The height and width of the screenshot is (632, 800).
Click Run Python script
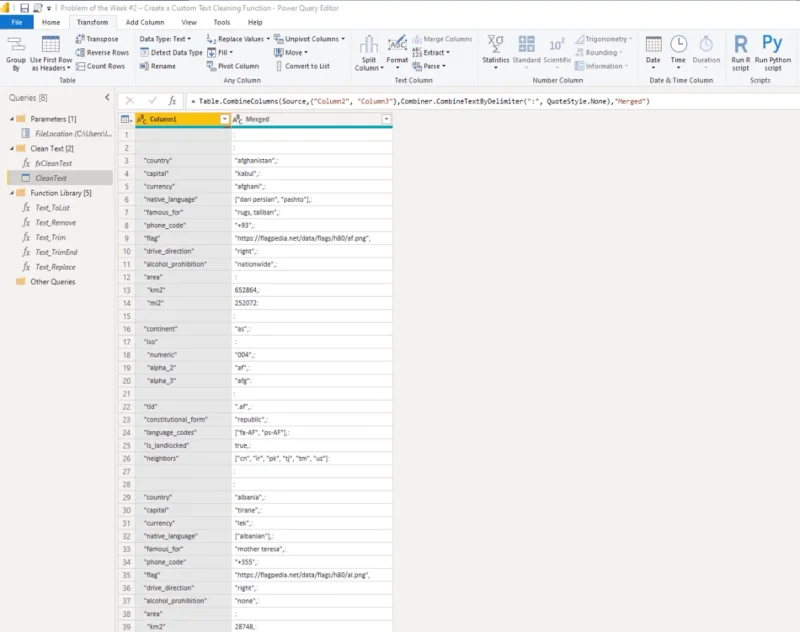(x=772, y=53)
